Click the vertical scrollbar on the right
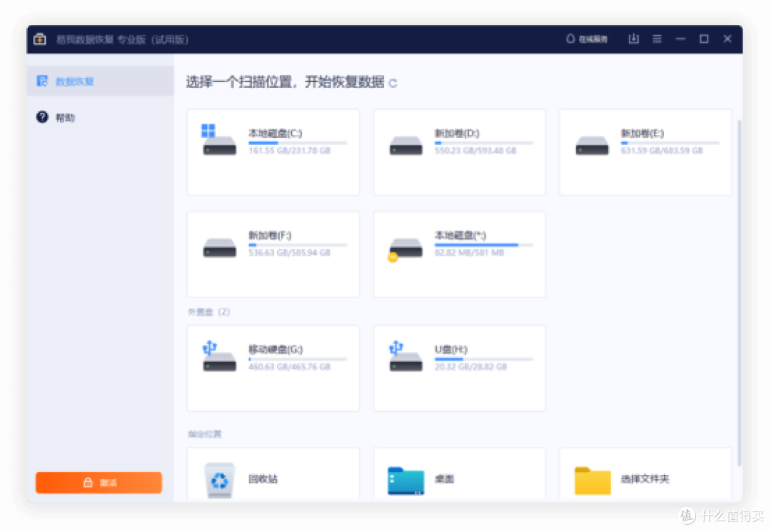The width and height of the screenshot is (771, 532). click(x=740, y=293)
